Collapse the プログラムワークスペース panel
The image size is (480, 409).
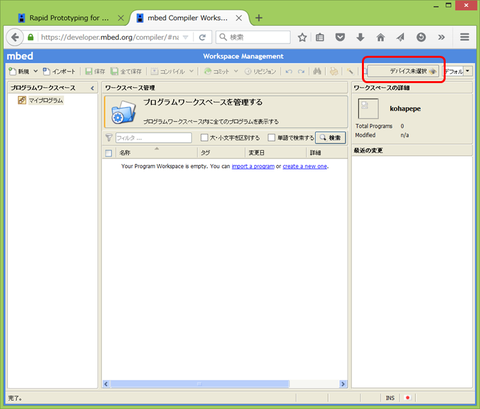92,88
